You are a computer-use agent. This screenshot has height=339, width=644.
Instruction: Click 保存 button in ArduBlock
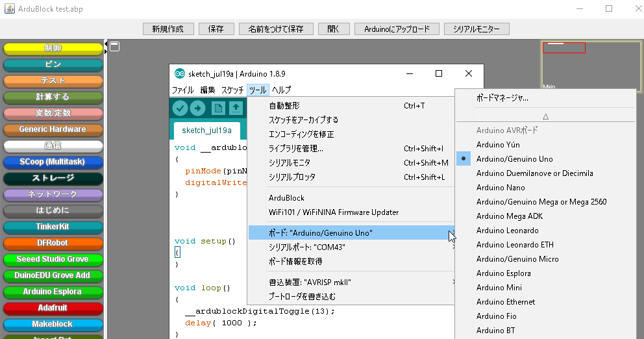pyautogui.click(x=216, y=29)
